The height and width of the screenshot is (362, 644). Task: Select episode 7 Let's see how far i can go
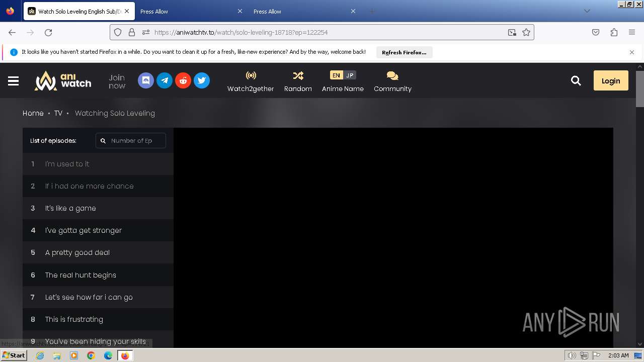coord(98,297)
